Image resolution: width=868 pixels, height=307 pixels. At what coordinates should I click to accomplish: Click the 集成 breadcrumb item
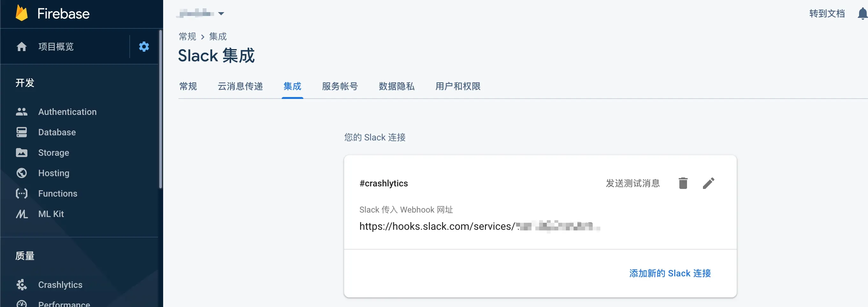(x=218, y=36)
